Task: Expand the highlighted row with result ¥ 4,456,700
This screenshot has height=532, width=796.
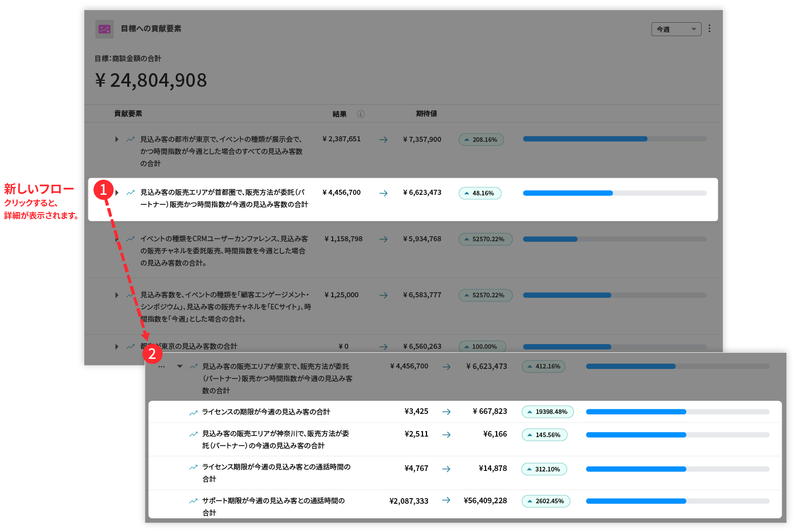Action: pyautogui.click(x=117, y=192)
